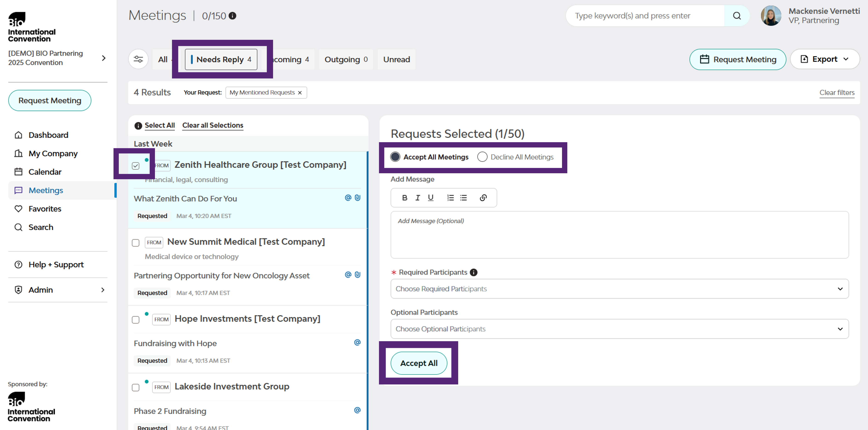Click the keyword search input field
Screen dimensions: 868x430
point(645,16)
